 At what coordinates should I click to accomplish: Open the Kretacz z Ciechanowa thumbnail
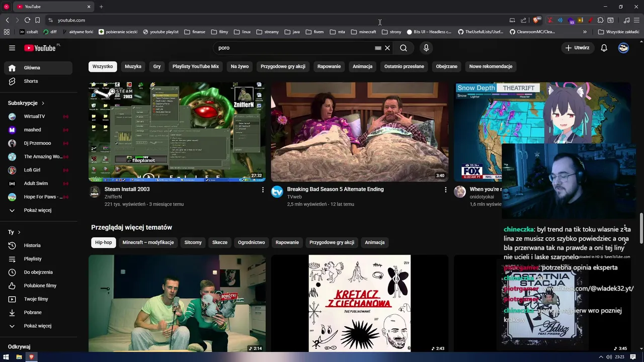click(x=359, y=303)
